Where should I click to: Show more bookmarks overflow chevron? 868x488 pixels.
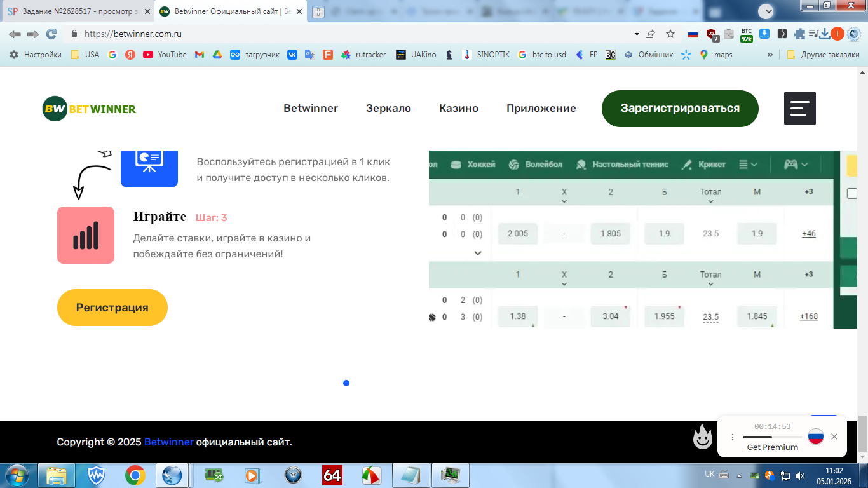[x=770, y=55]
